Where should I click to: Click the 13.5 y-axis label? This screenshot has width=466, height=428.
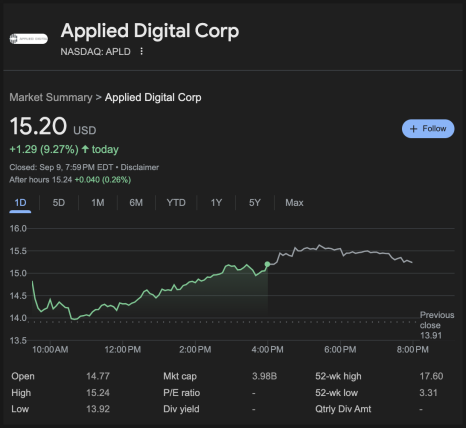(x=18, y=341)
